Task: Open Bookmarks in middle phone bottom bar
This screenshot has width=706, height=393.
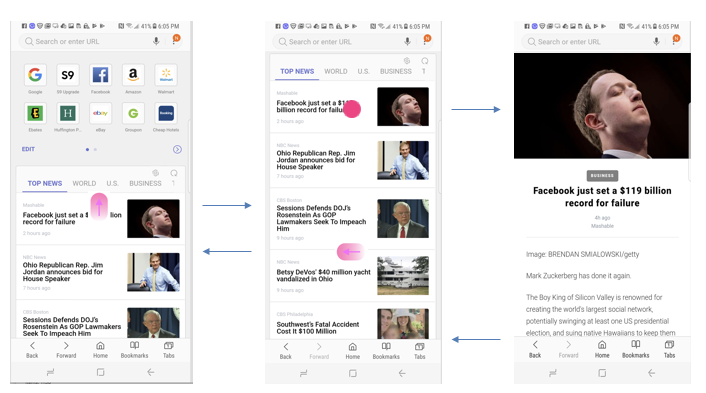Action: tap(386, 351)
